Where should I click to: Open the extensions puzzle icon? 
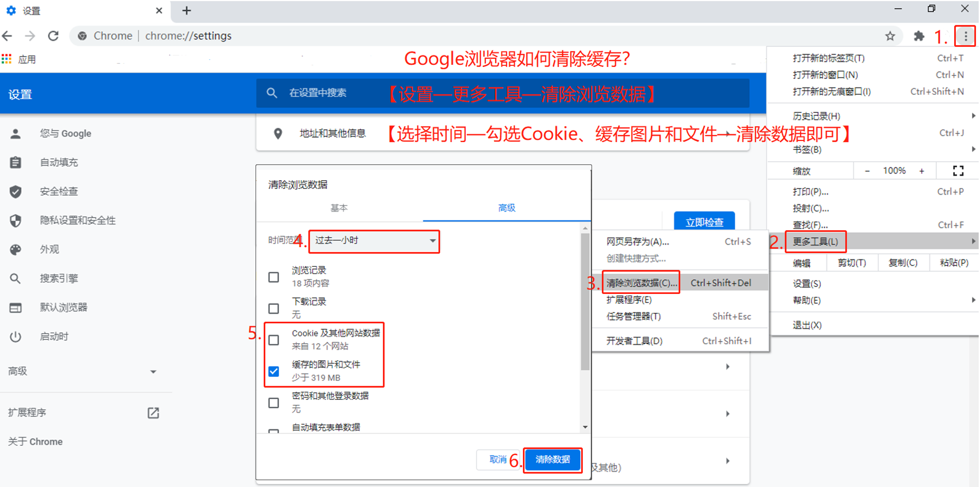pos(919,36)
